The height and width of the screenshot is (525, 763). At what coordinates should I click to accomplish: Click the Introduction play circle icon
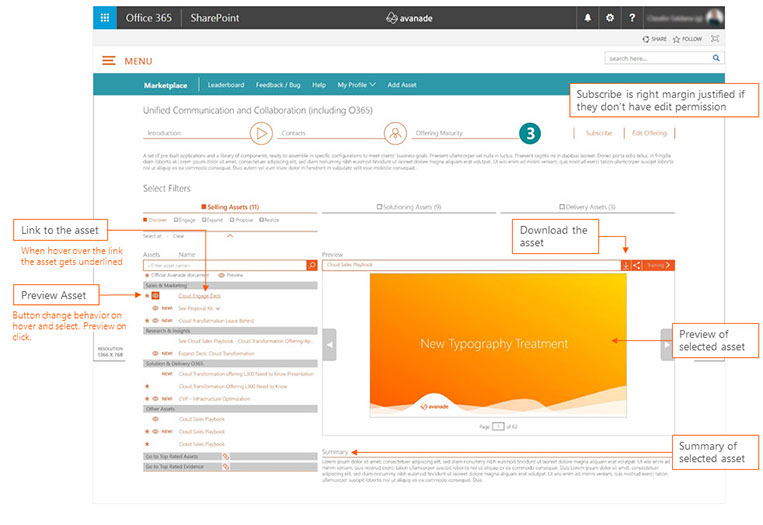[x=261, y=132]
